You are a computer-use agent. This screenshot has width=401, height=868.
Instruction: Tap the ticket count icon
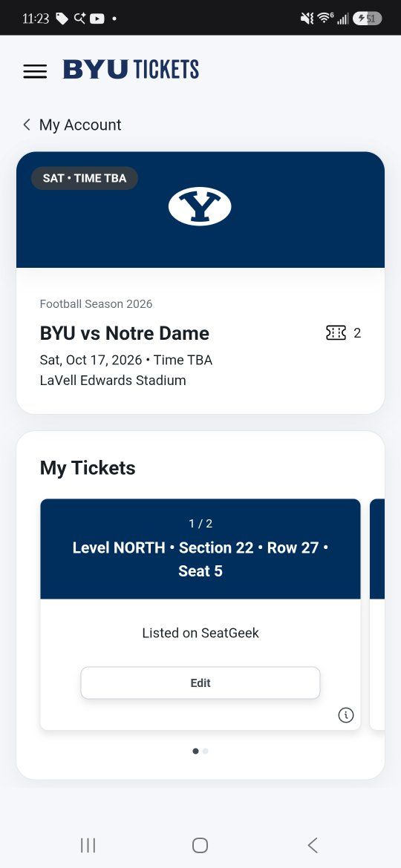(336, 332)
